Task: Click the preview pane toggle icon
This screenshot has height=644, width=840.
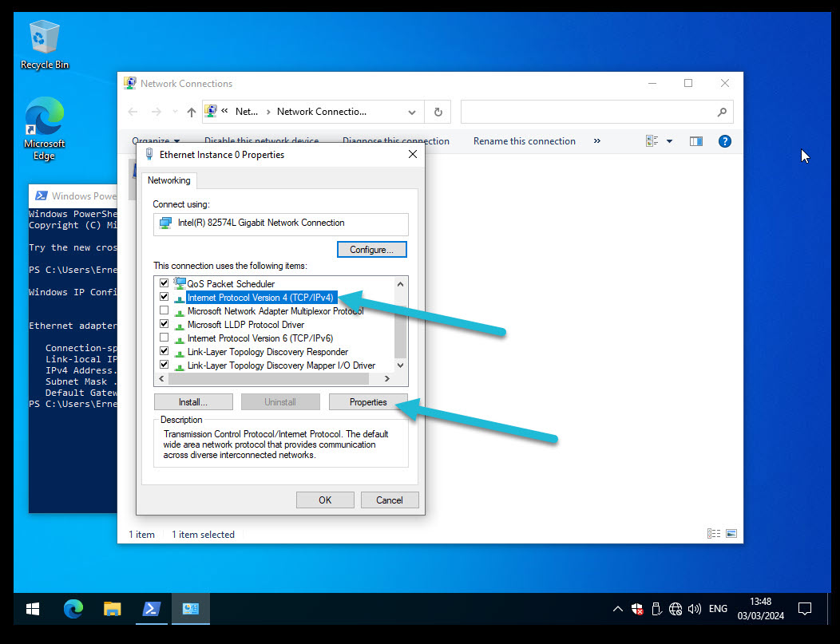Action: 696,141
